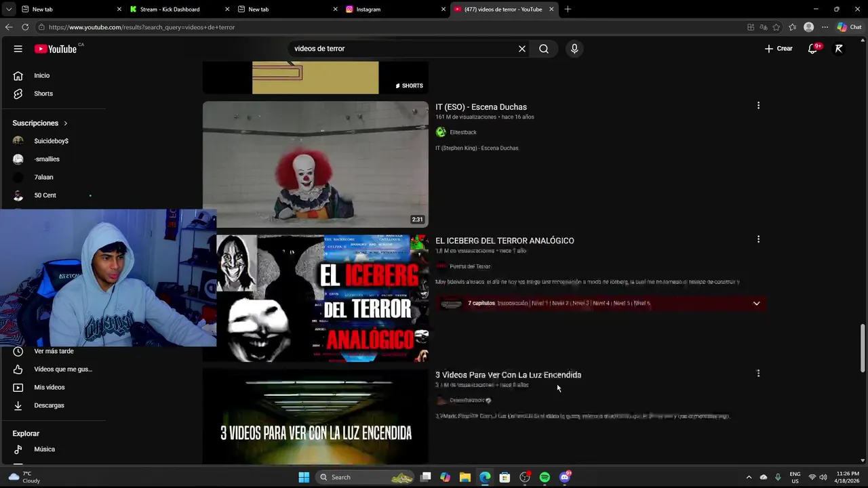
Task: Open EL ICEBERG DEL TERROR ANALÓGICO title
Action: click(505, 241)
